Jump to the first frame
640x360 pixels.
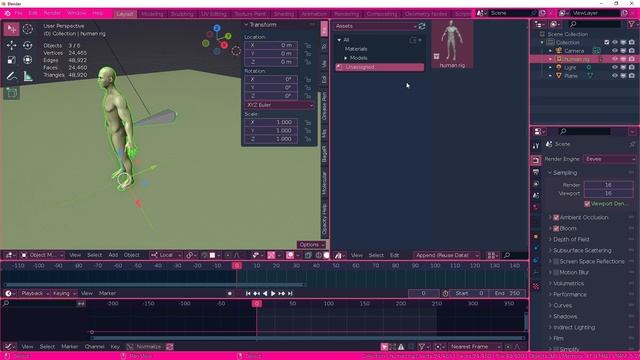pos(248,293)
